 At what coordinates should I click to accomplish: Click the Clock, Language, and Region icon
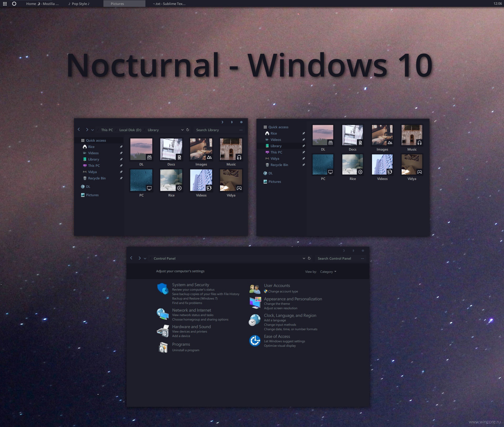pyautogui.click(x=255, y=320)
